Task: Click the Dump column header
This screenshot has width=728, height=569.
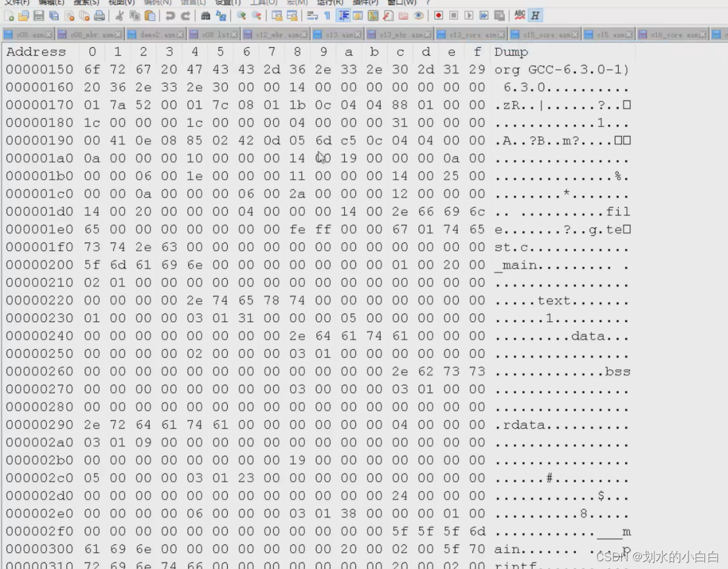Action: pos(511,52)
